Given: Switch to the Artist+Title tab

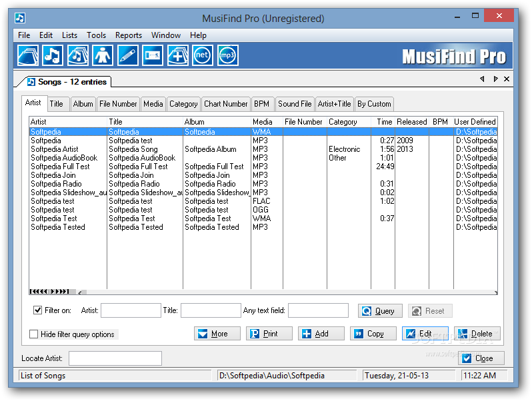Looking at the screenshot, I should 335,104.
